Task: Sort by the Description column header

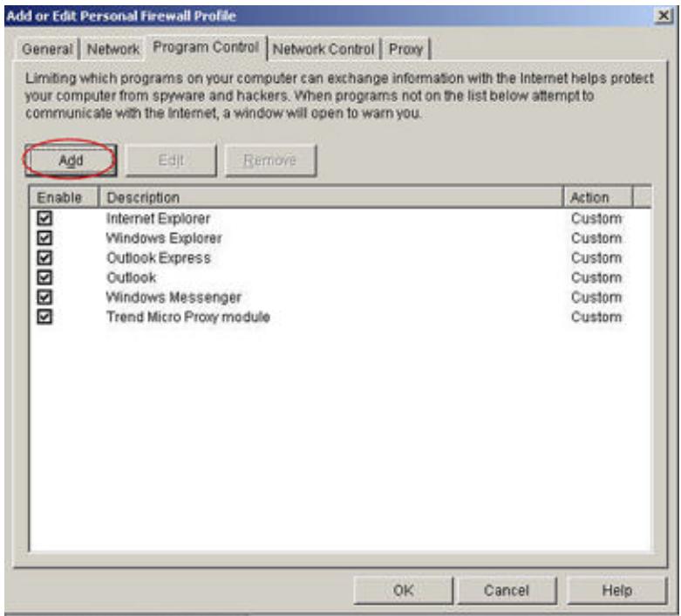Action: coord(331,197)
